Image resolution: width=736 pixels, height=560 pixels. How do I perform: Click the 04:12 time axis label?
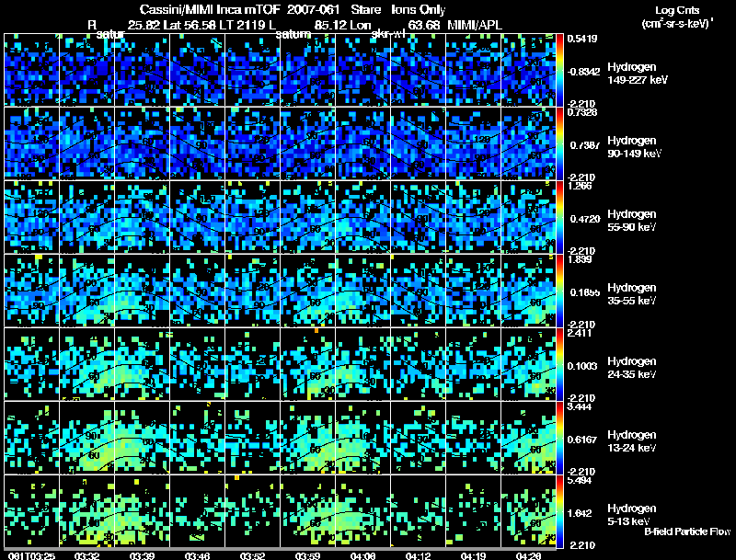[418, 556]
